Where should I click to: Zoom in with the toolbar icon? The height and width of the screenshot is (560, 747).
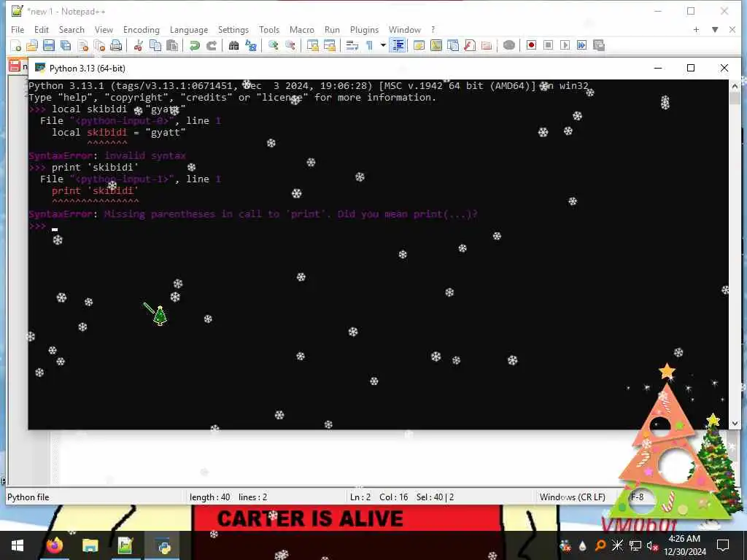(x=273, y=46)
